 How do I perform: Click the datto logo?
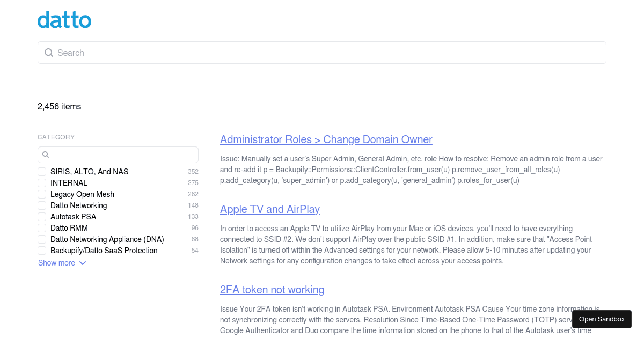[x=64, y=20]
